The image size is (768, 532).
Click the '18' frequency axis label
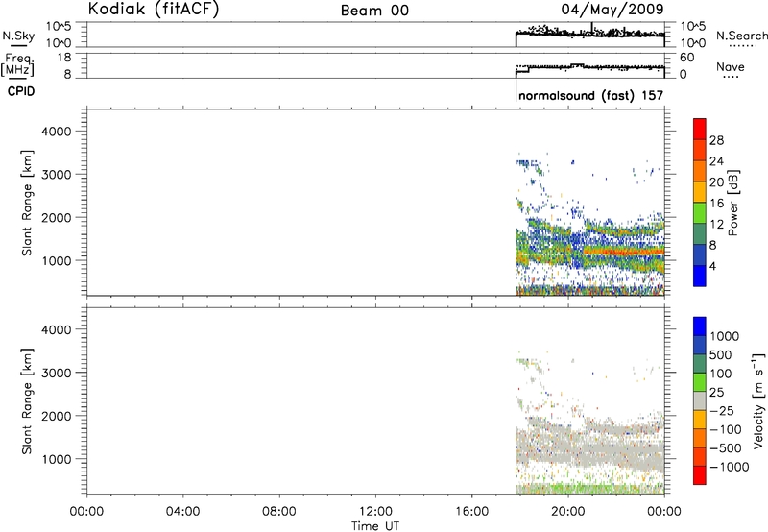[x=64, y=58]
